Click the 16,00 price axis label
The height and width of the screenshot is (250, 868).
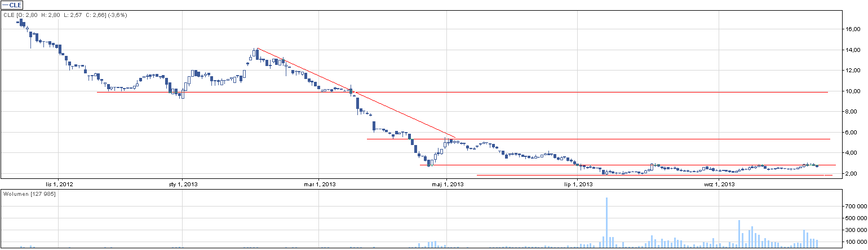[852, 29]
